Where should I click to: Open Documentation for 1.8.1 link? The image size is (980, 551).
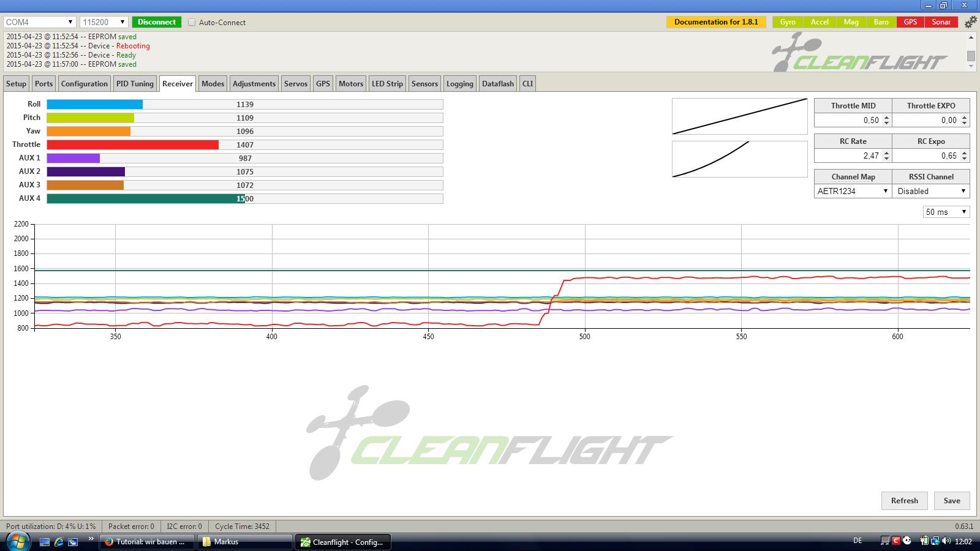[x=716, y=22]
